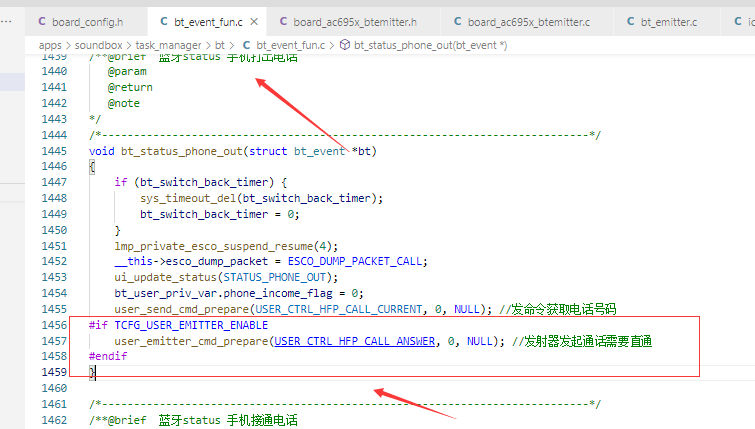This screenshot has width=755, height=429.
Task: Click on 'USER_CTRL_HFP_CALL_CURRENT' constant
Action: click(338, 309)
